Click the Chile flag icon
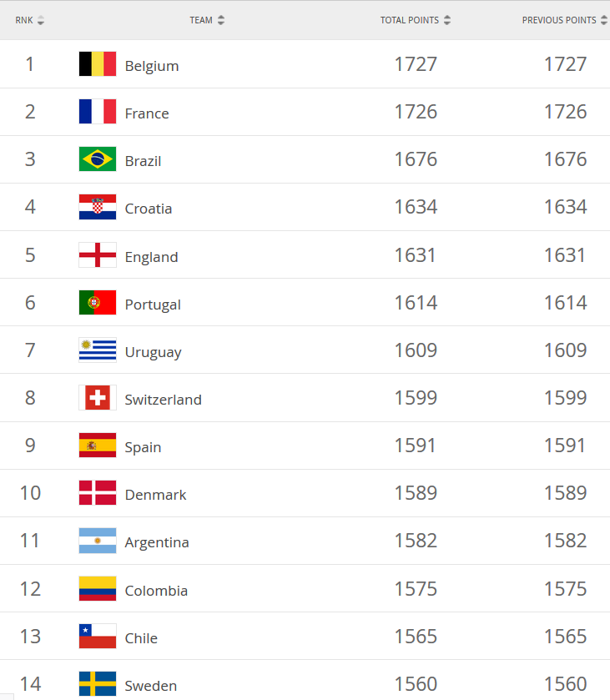The width and height of the screenshot is (610, 700). click(98, 637)
